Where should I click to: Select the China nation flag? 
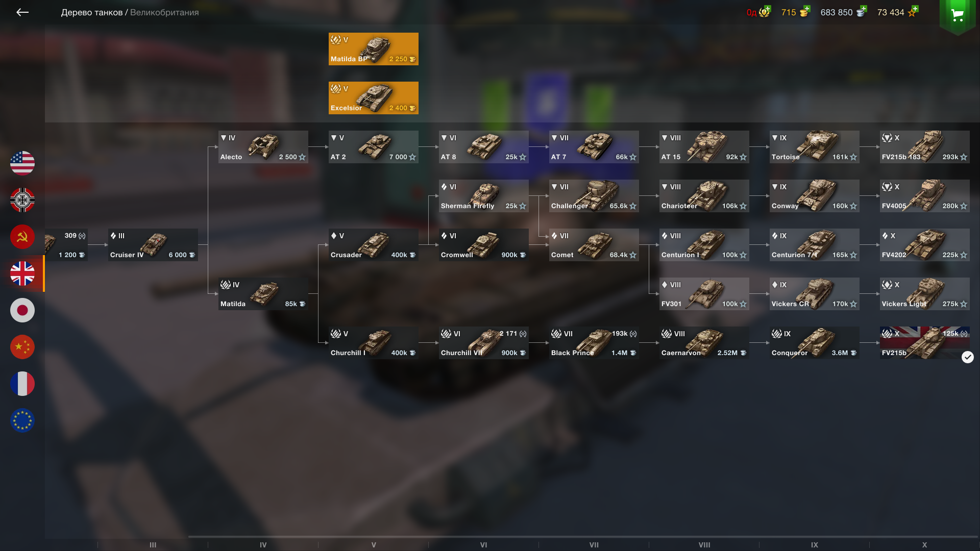(x=22, y=347)
